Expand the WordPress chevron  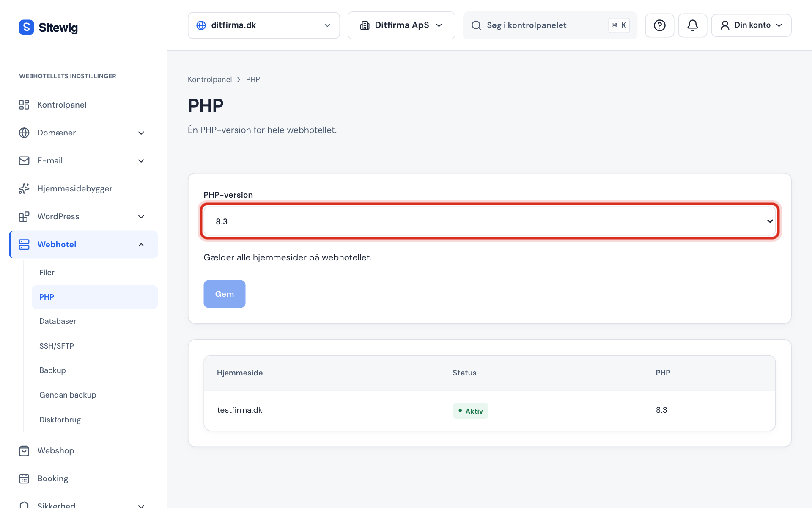[x=141, y=217]
